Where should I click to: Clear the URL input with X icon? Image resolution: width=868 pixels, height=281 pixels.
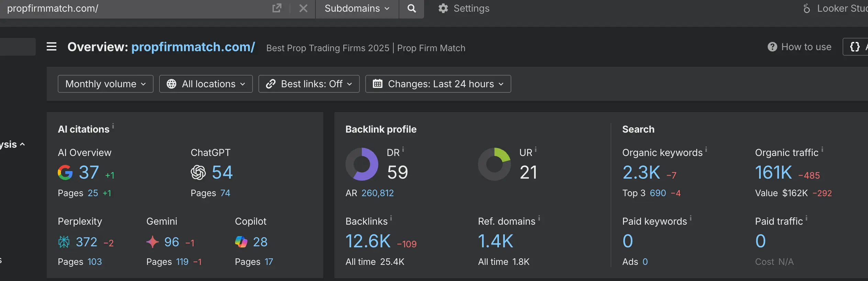pyautogui.click(x=303, y=8)
